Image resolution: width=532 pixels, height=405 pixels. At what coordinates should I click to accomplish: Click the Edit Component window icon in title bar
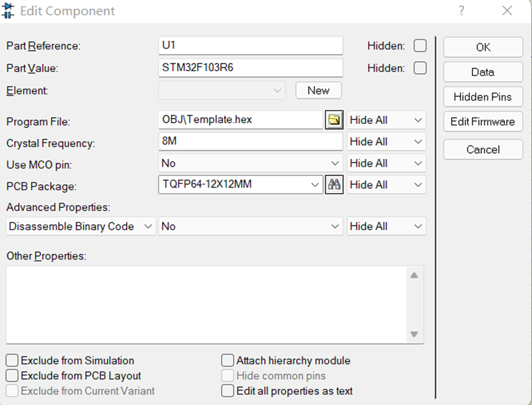point(9,11)
